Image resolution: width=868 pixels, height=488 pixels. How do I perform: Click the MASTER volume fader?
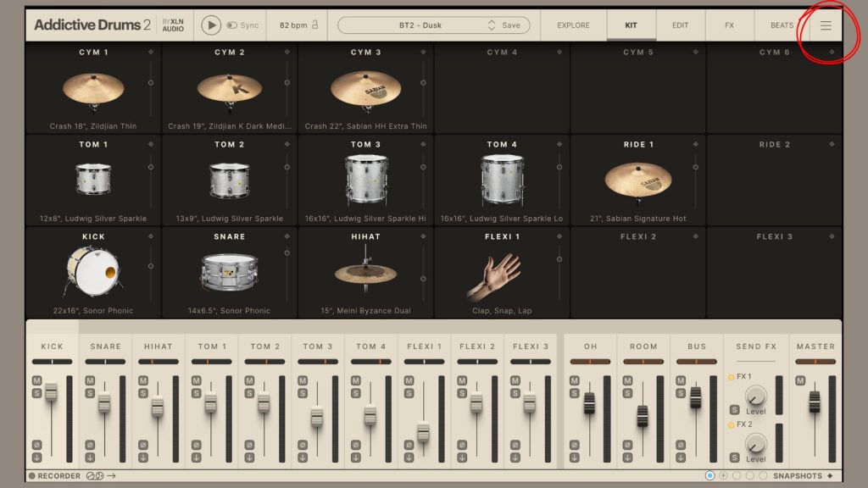click(x=814, y=401)
